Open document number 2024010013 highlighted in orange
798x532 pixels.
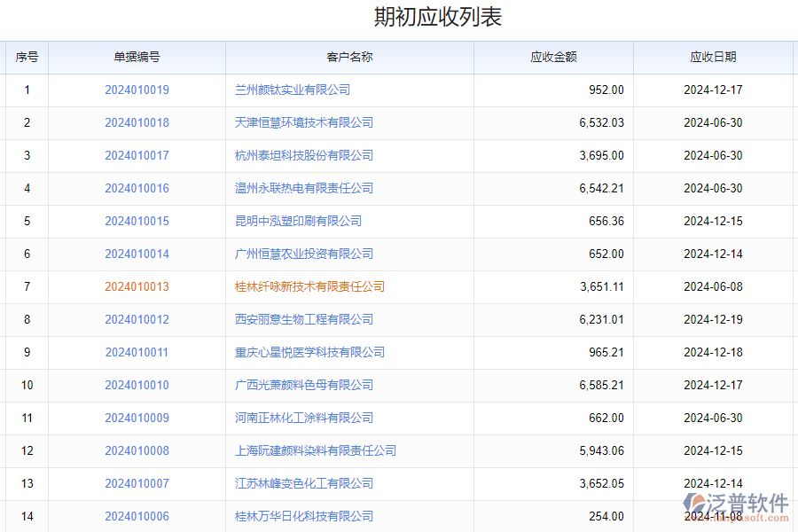tap(136, 286)
